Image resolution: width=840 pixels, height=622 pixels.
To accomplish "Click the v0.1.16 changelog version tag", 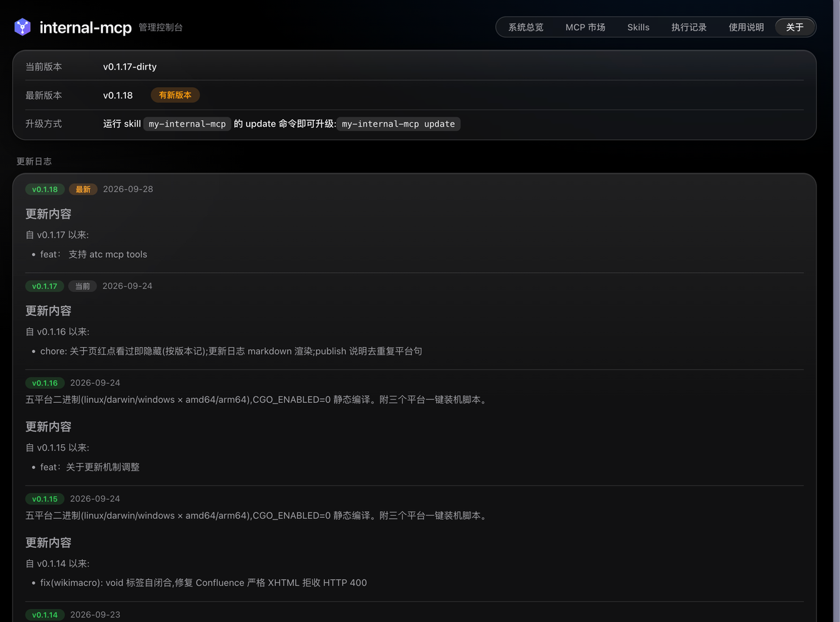I will pyautogui.click(x=45, y=383).
